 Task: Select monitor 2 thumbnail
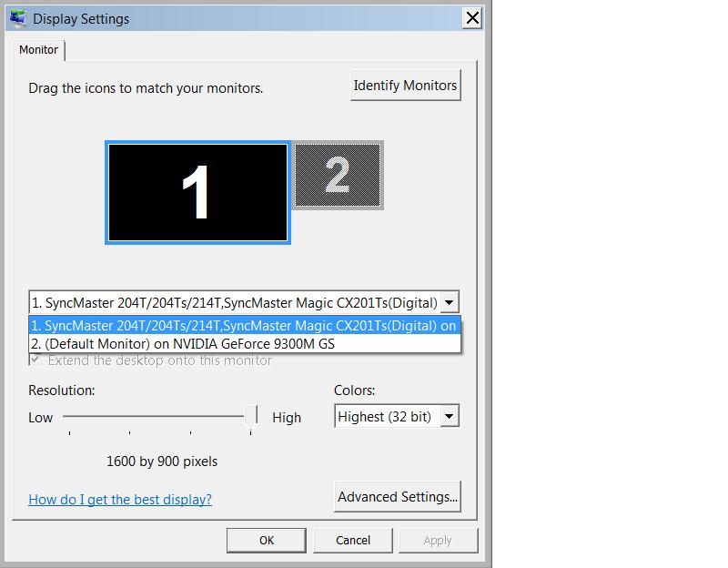point(338,175)
